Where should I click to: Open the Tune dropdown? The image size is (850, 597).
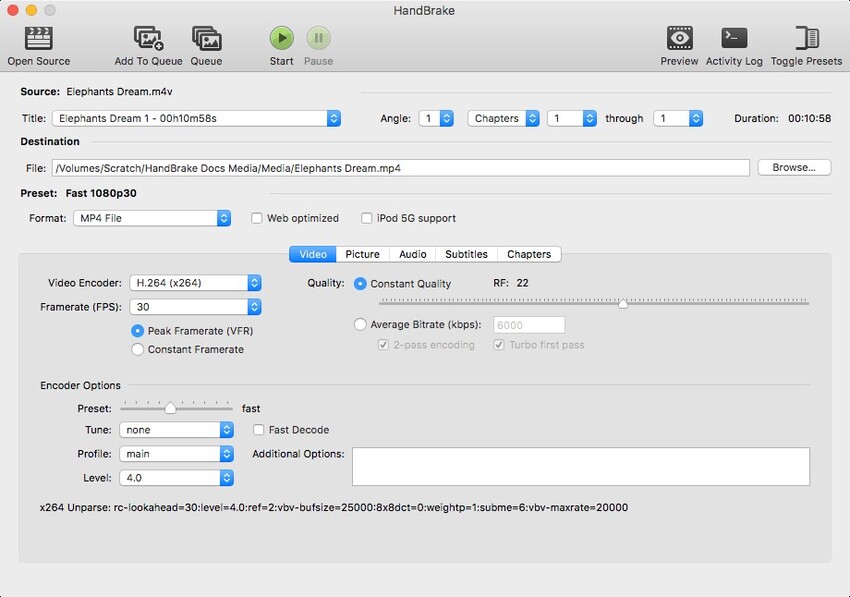[176, 429]
